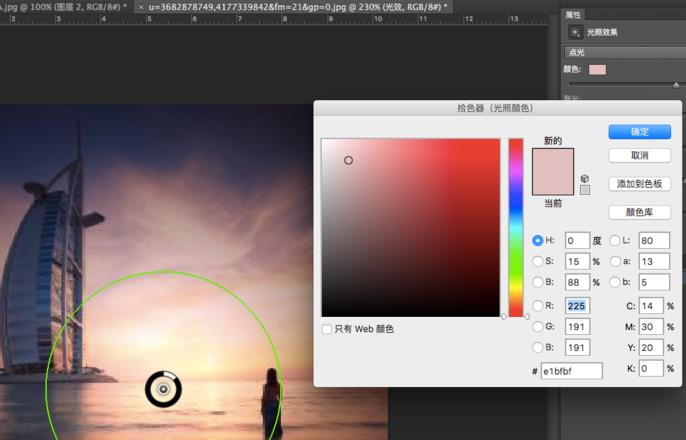The width and height of the screenshot is (686, 440).
Task: Open the 属性 panel tab
Action: [573, 15]
